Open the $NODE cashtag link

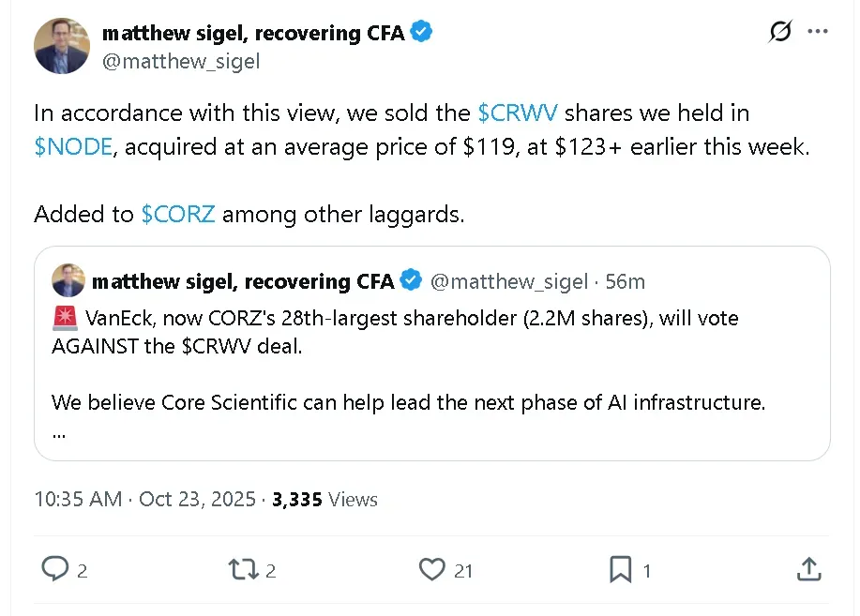pos(72,147)
